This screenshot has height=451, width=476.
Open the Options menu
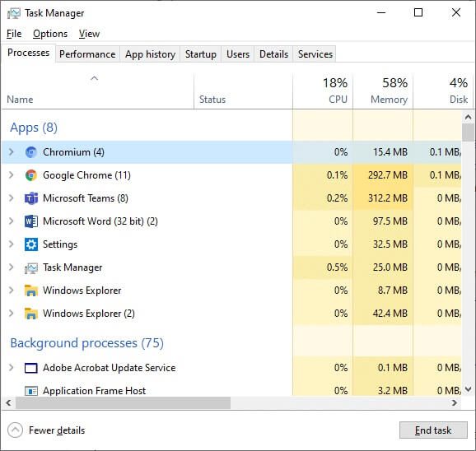pyautogui.click(x=50, y=34)
